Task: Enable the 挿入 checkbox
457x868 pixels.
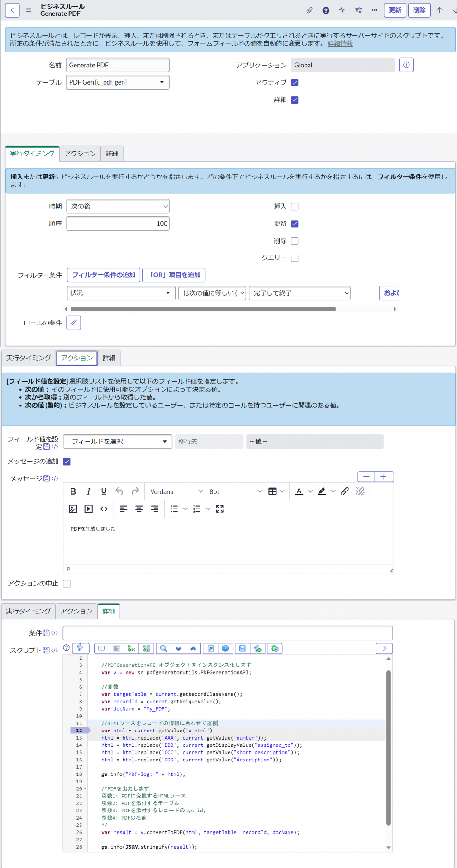Action: click(295, 207)
